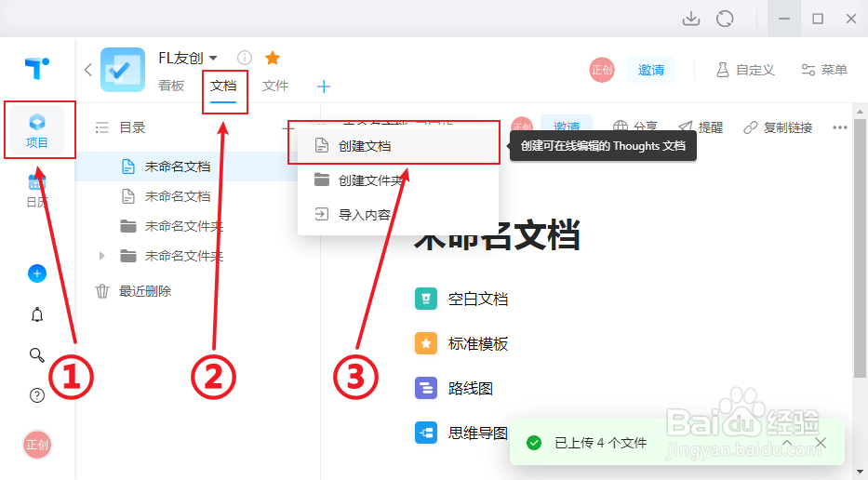
Task: Select 创建文件夹 from the popup menu
Action: (398, 180)
